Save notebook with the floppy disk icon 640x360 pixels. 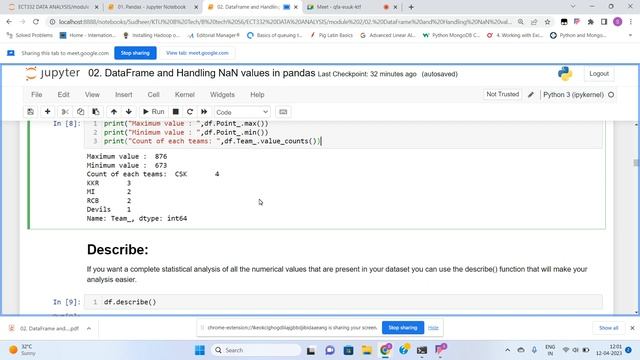(31, 112)
